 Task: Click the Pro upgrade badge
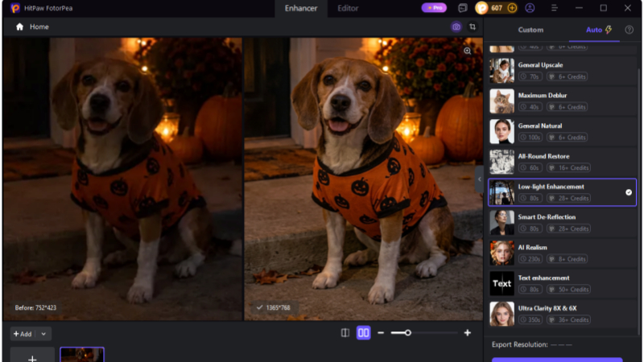tap(434, 8)
